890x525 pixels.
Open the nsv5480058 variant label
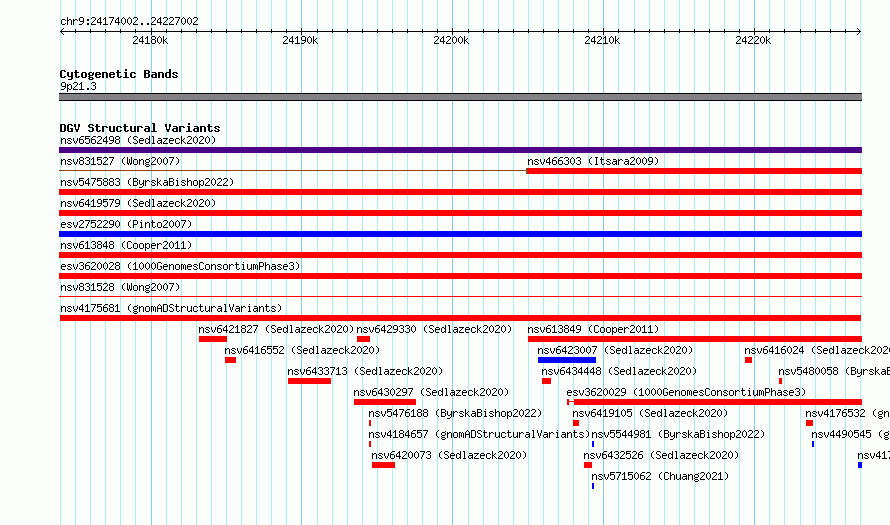point(834,371)
